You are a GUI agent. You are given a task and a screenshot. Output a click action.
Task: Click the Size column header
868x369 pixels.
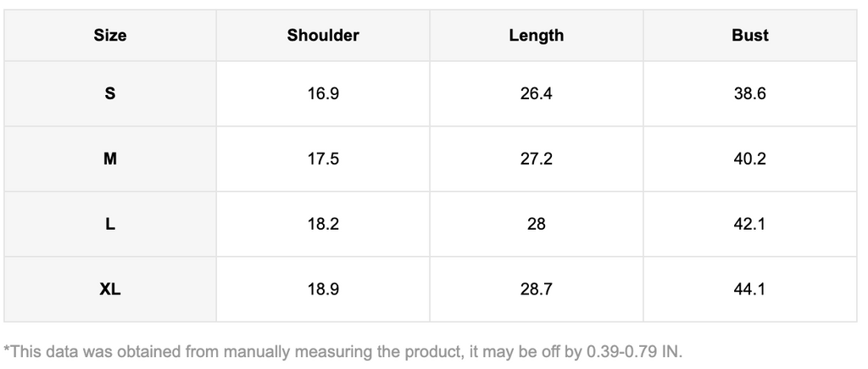click(110, 36)
